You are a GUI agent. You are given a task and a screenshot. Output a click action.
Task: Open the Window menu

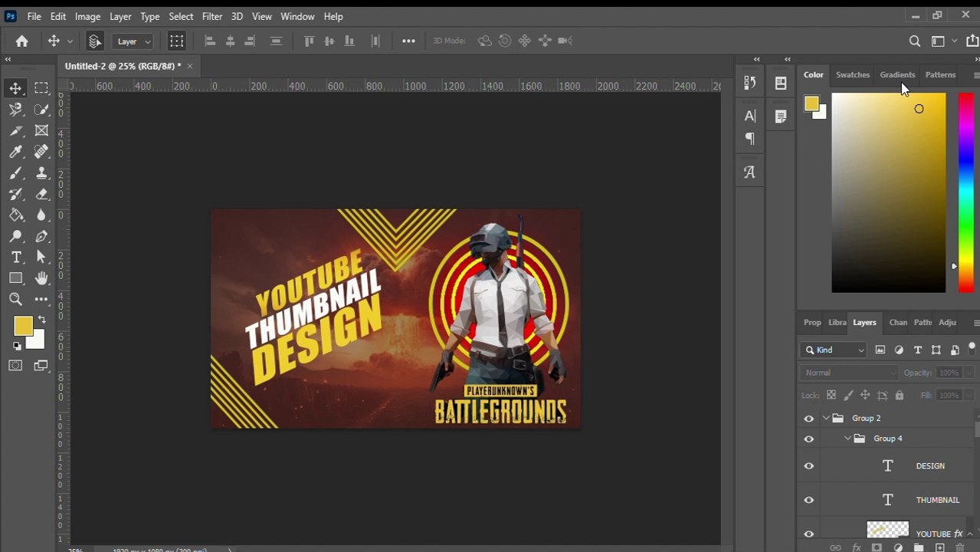tap(297, 16)
